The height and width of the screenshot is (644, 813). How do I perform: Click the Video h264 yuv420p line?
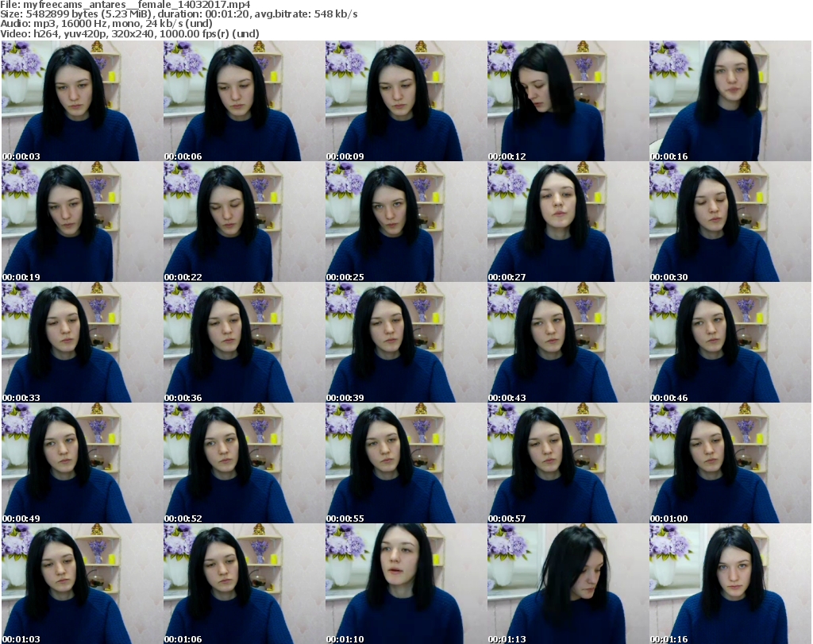129,33
